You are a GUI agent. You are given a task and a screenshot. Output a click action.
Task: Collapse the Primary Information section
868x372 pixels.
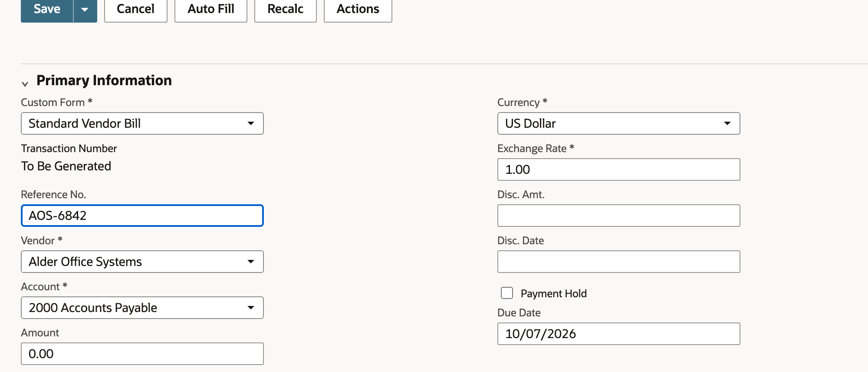pyautogui.click(x=25, y=83)
